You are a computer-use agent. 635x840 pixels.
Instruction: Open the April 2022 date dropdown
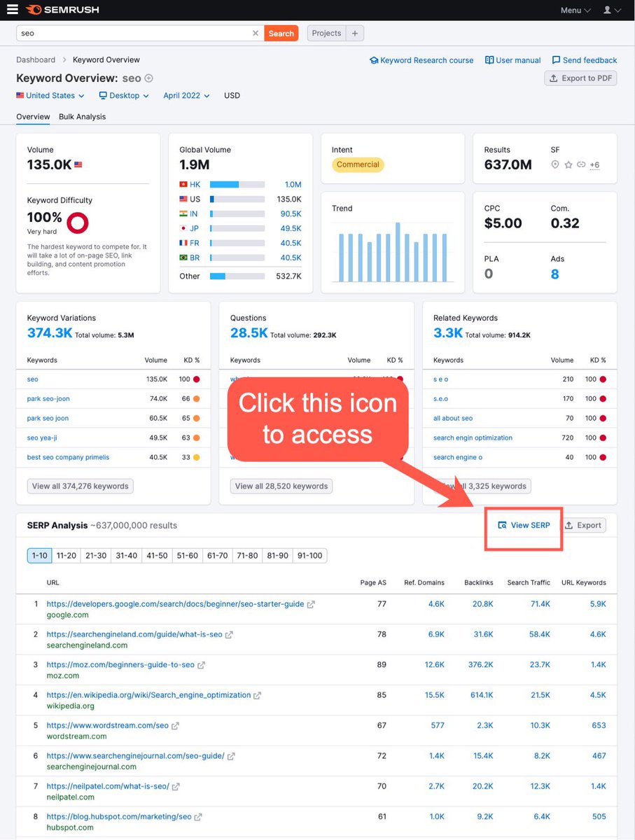pos(186,95)
